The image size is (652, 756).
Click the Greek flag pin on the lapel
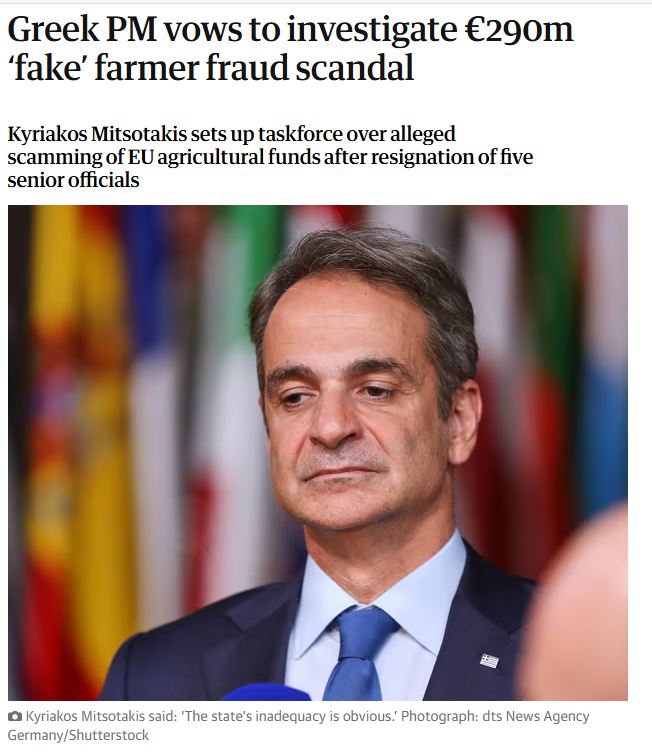[489, 660]
